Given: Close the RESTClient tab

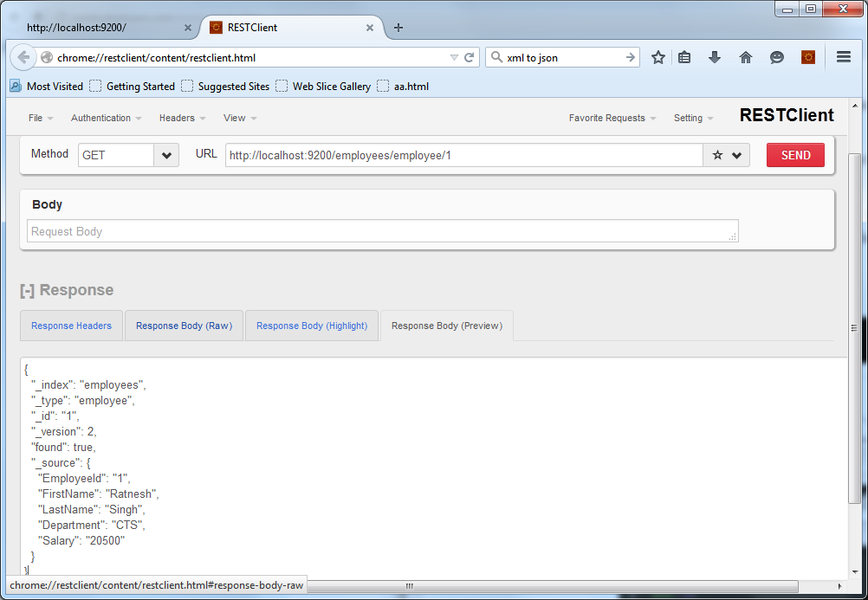Looking at the screenshot, I should [x=370, y=28].
